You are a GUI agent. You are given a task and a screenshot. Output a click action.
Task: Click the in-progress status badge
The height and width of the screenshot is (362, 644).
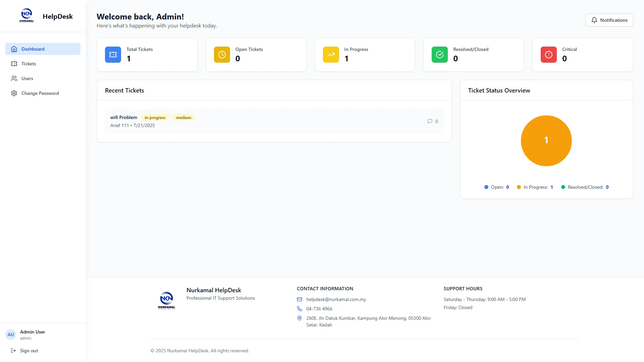coord(155,118)
